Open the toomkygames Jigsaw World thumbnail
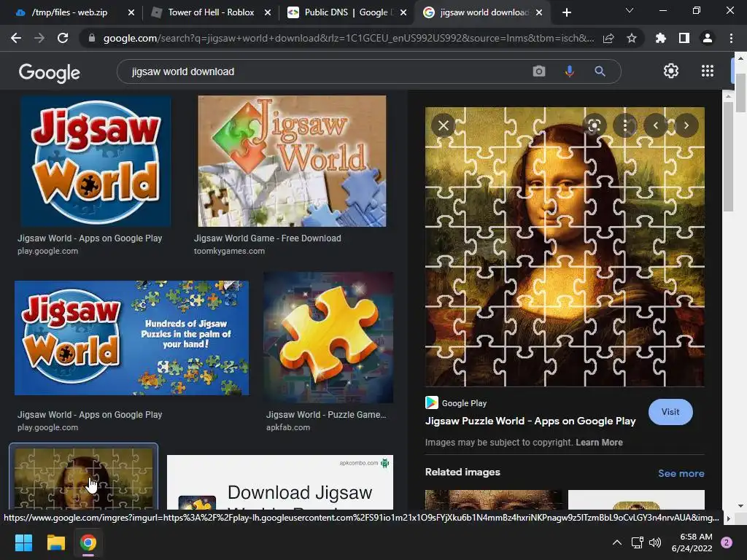Viewport: 747px width, 560px height. click(292, 161)
